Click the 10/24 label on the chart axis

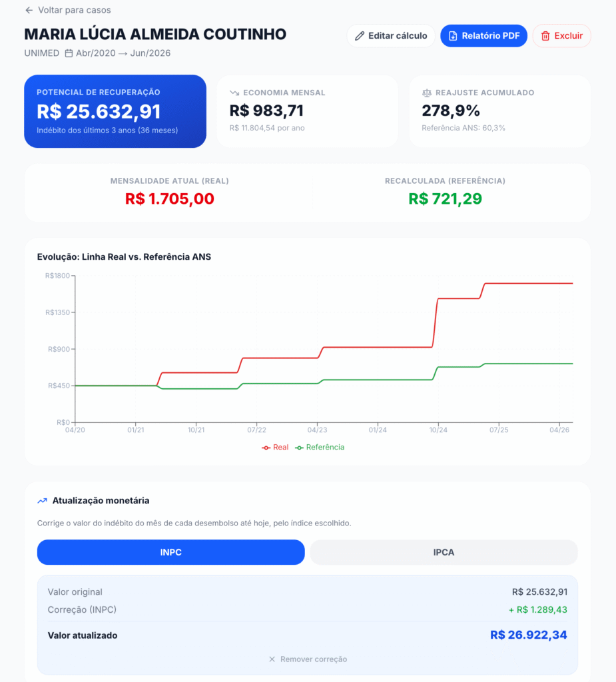point(438,430)
